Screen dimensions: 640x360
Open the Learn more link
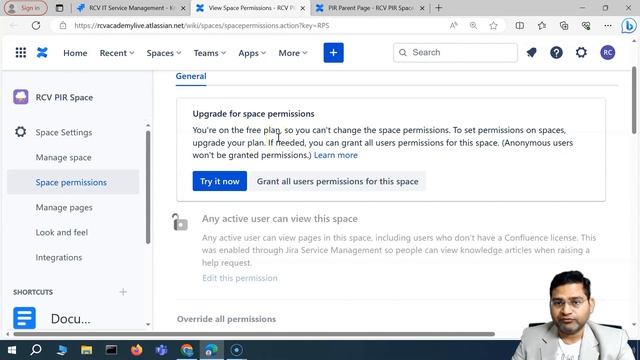tap(336, 155)
